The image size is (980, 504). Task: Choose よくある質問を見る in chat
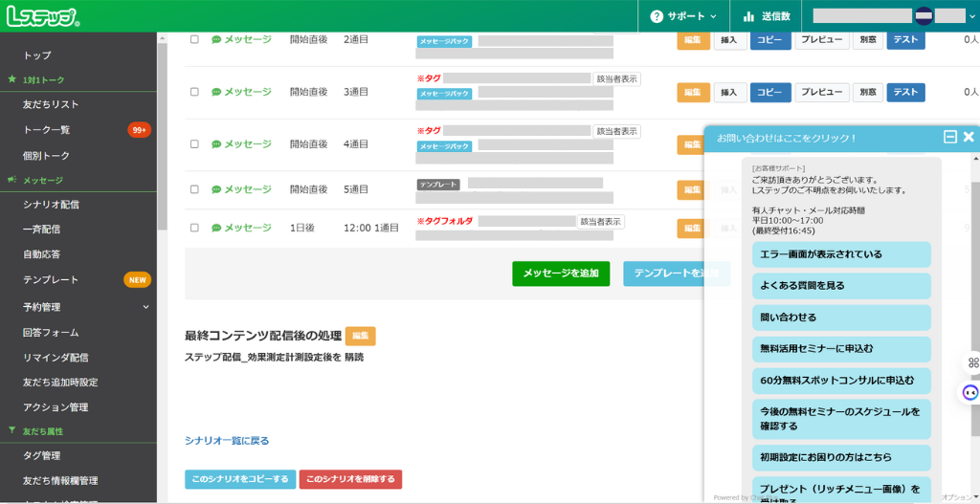[x=841, y=285]
